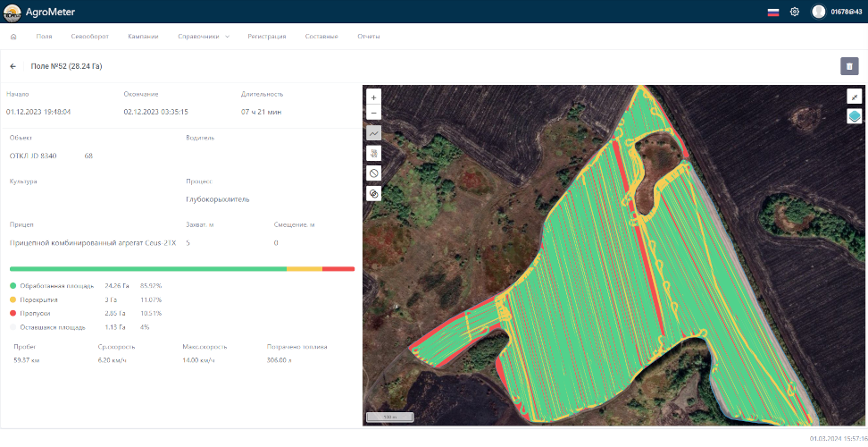Image resolution: width=868 pixels, height=447 pixels.
Task: Toggle the crossed-circle skips overlay button
Action: click(x=374, y=173)
